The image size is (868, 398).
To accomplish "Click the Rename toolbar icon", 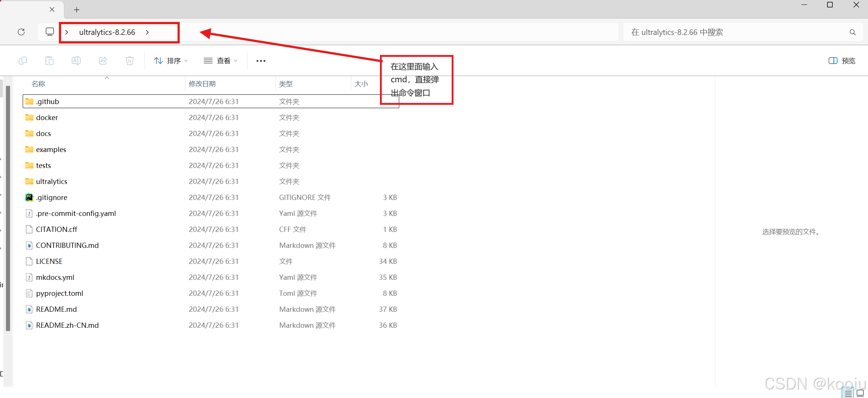I will 76,61.
